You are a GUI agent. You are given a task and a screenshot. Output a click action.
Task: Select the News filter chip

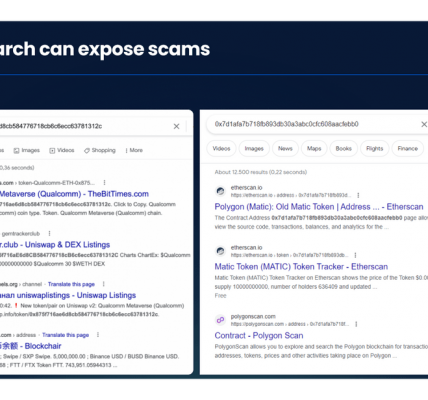click(285, 149)
